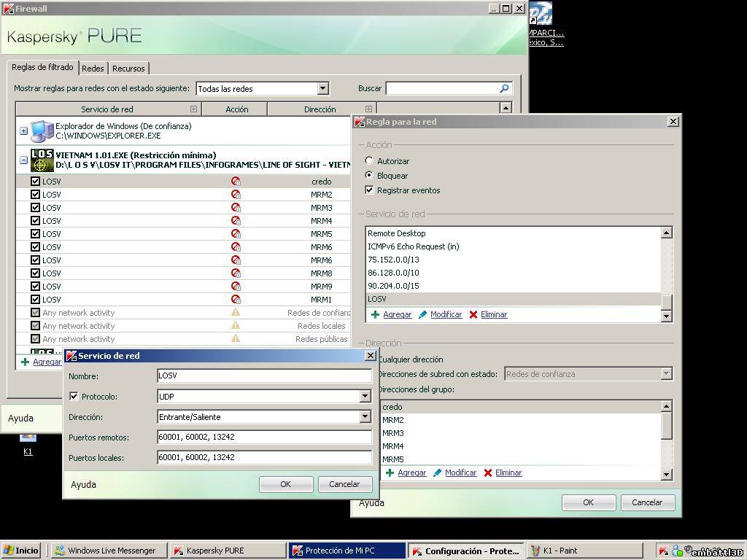Expand the Explorador de Windows rule group
The width and height of the screenshot is (747, 560).
pos(24,131)
